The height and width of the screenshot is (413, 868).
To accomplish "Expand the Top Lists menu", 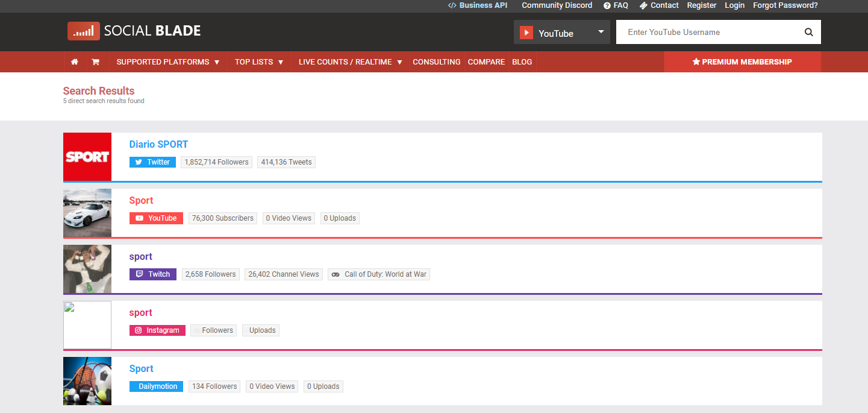I will pyautogui.click(x=259, y=62).
